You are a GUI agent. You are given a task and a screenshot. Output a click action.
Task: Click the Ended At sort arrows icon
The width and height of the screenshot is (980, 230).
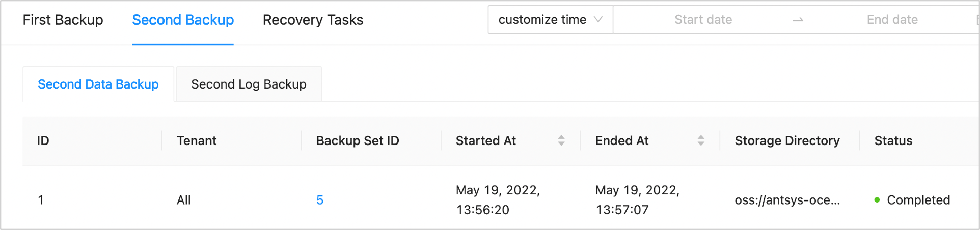pos(700,141)
